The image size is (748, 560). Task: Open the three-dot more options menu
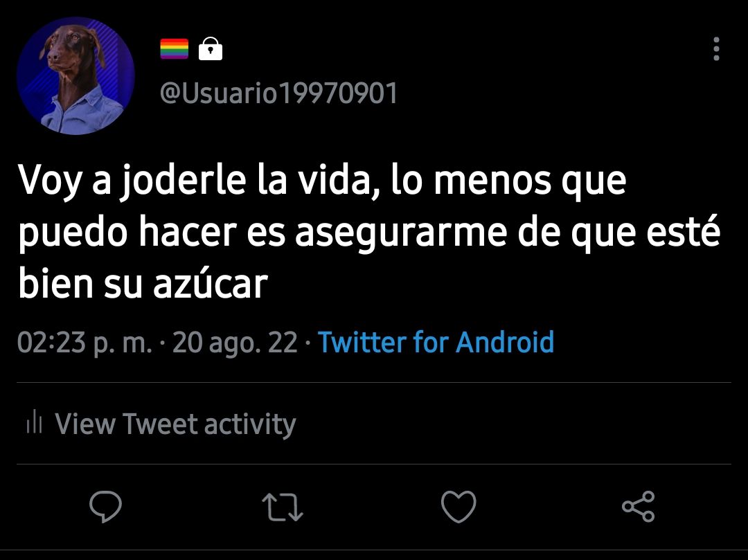[716, 48]
